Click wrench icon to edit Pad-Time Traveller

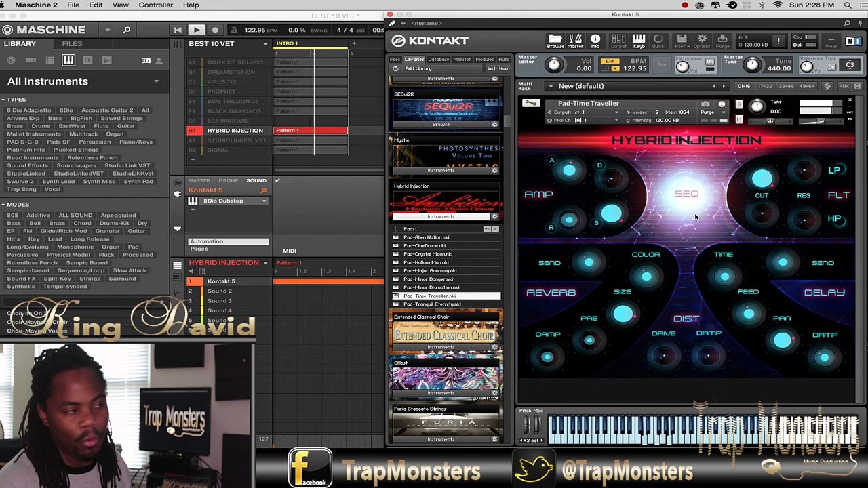(531, 104)
